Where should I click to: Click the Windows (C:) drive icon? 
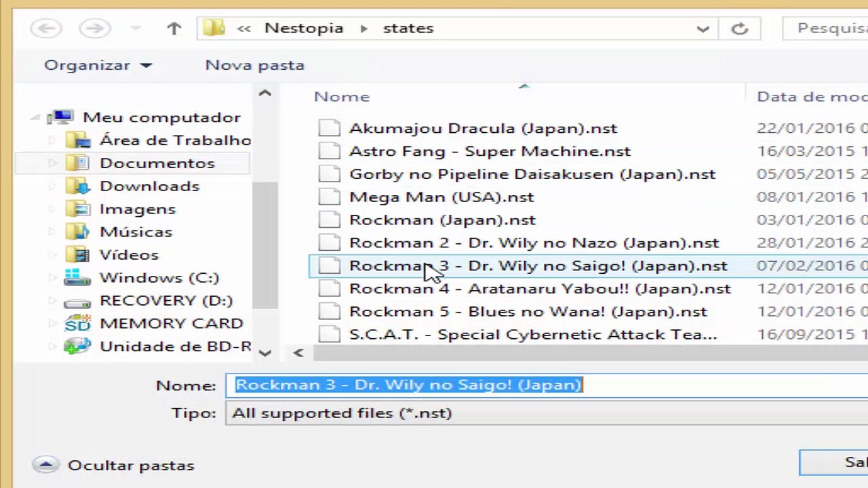pyautogui.click(x=77, y=277)
